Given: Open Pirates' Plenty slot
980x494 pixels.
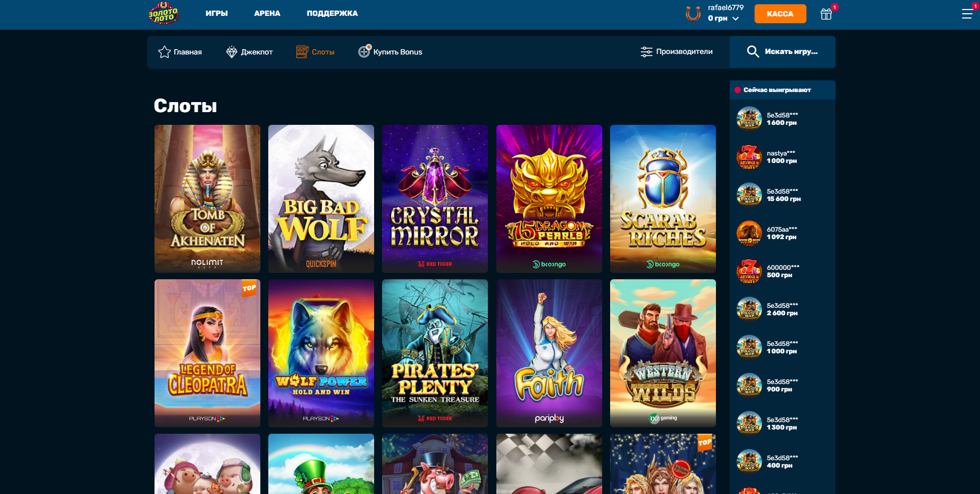Looking at the screenshot, I should [x=435, y=353].
